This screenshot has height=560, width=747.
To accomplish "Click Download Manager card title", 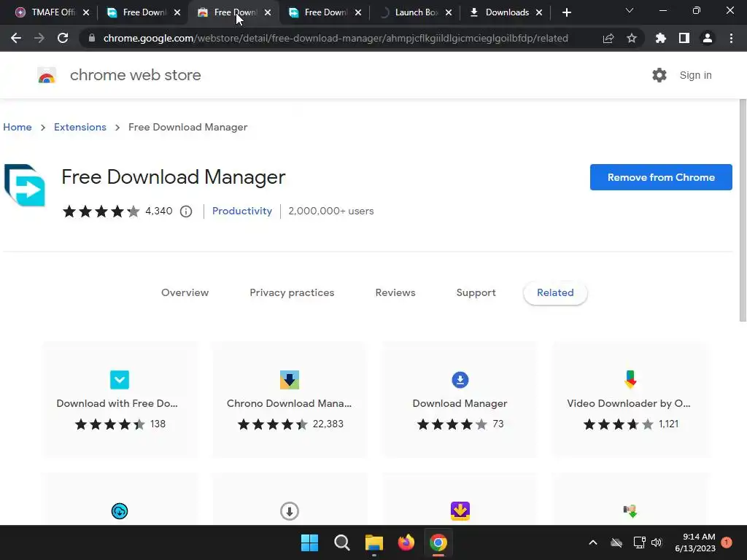I will coord(460,403).
